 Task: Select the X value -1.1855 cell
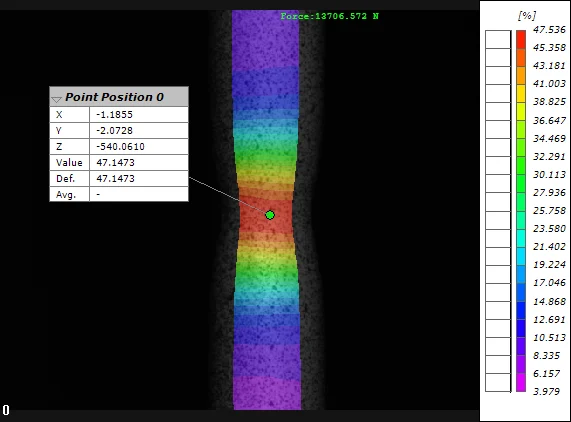(x=139, y=115)
